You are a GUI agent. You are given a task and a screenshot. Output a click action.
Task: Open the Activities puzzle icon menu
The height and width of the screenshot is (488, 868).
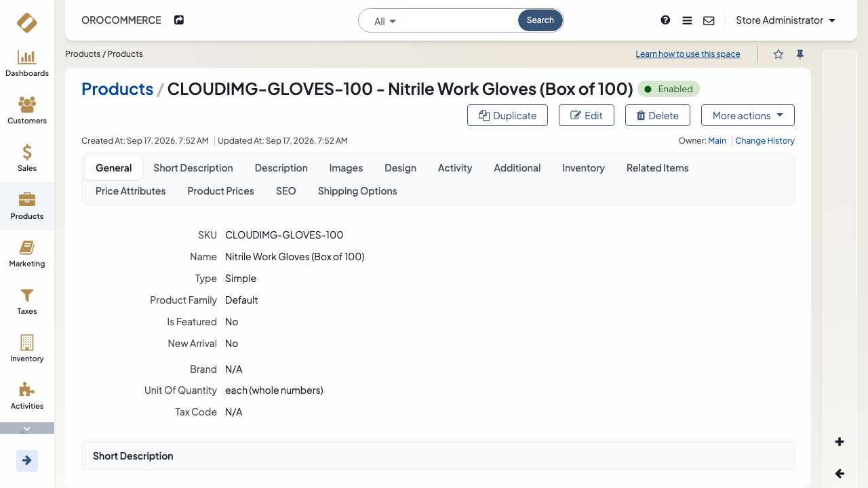click(27, 396)
